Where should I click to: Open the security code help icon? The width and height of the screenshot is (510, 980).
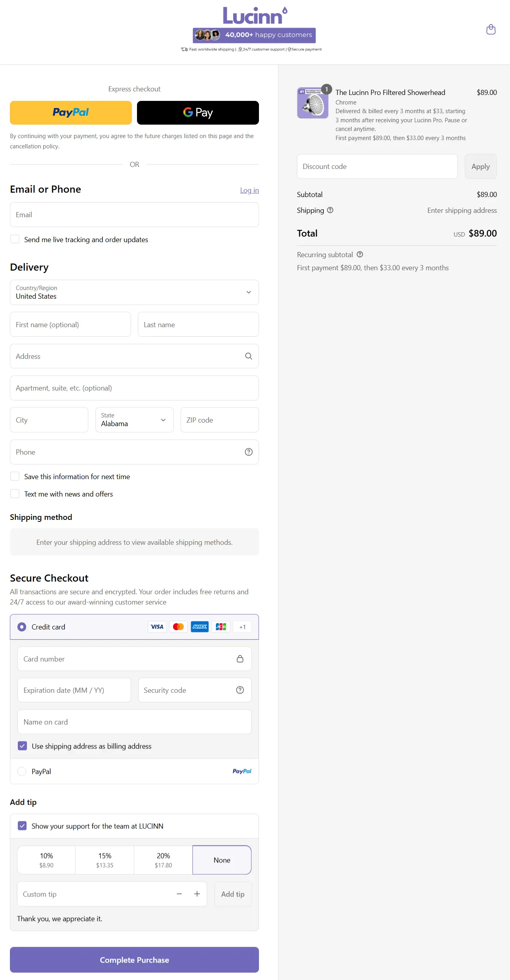[240, 690]
